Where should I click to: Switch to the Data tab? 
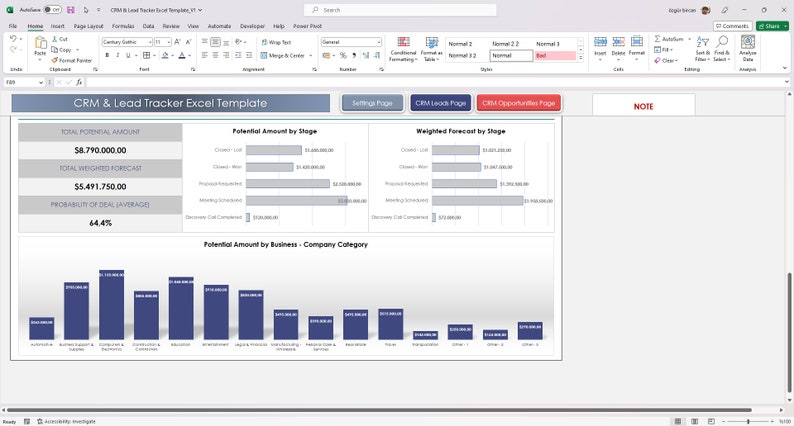click(x=148, y=26)
